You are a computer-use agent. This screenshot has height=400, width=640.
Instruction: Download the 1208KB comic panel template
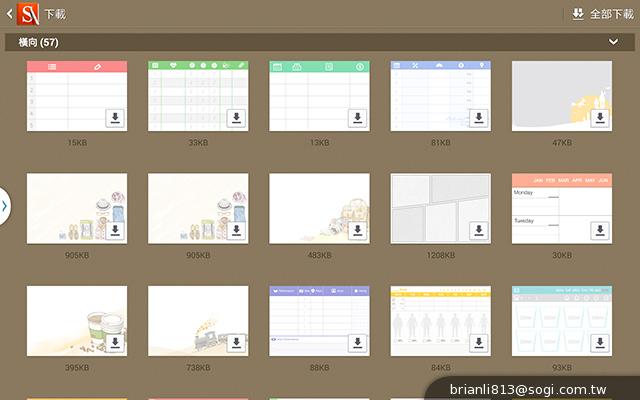(478, 231)
